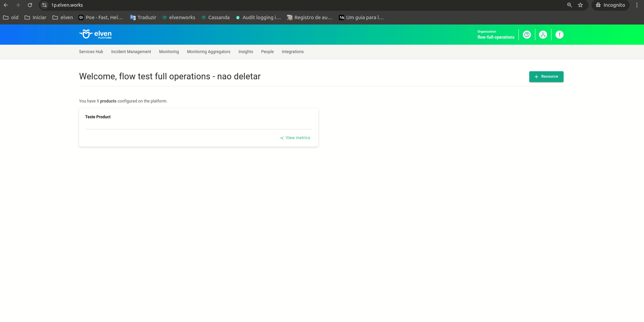The height and width of the screenshot is (322, 644).
Task: Open the Monitoring Aggregators menu
Action: [x=209, y=52]
